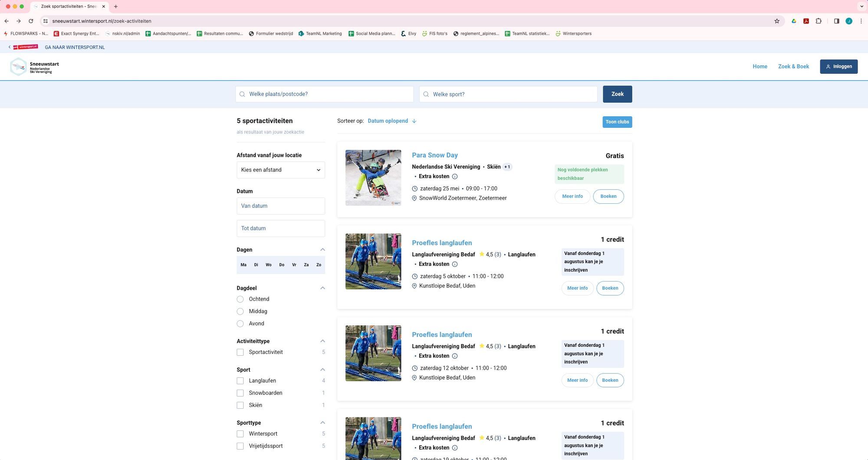Check the Skiën sport filter
Viewport: 868px width, 460px height.
coord(240,405)
